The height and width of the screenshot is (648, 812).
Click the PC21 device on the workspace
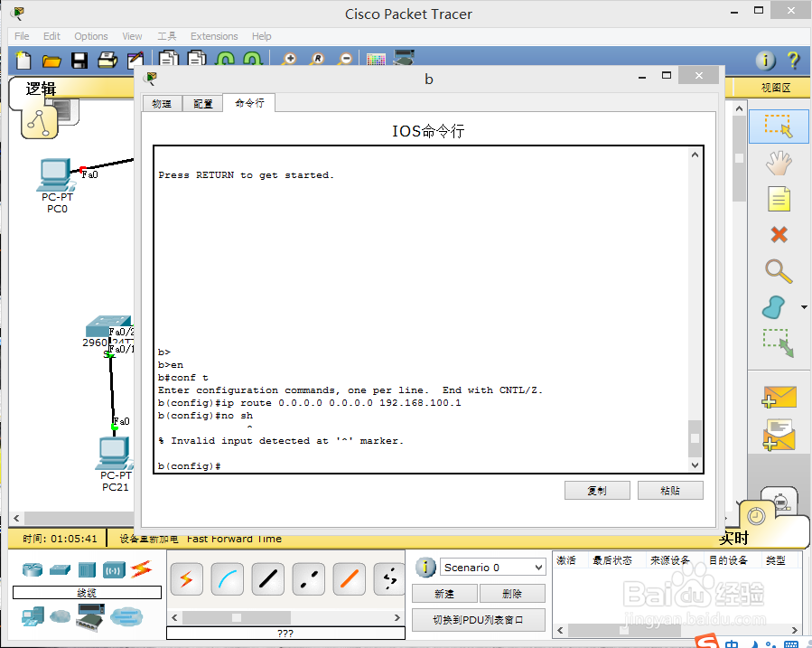pos(115,455)
